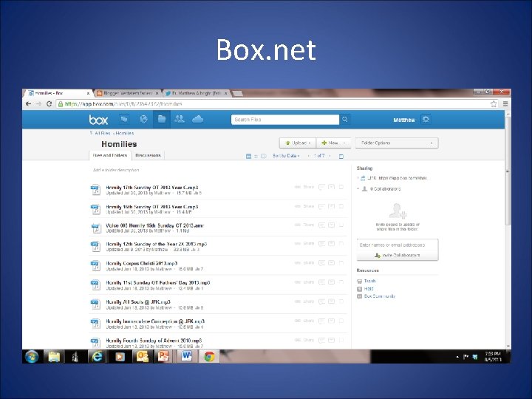
Task: Select the Files and Folders tab
Action: (x=110, y=155)
